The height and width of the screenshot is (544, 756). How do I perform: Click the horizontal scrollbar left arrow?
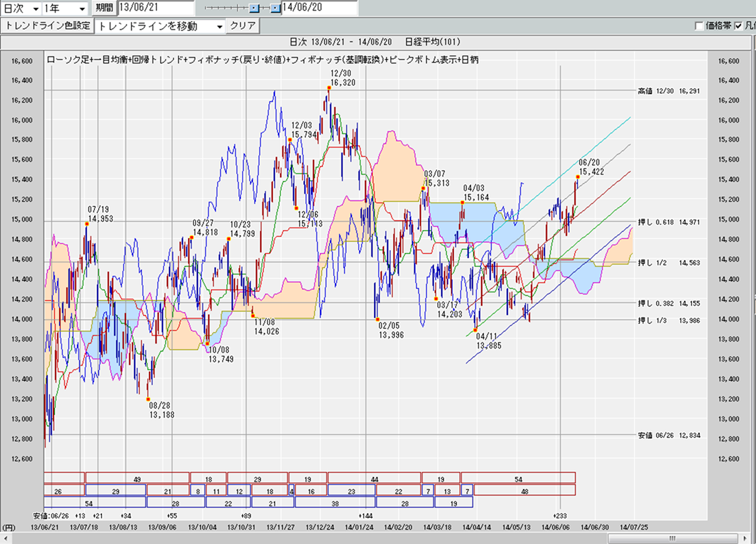coord(5,538)
